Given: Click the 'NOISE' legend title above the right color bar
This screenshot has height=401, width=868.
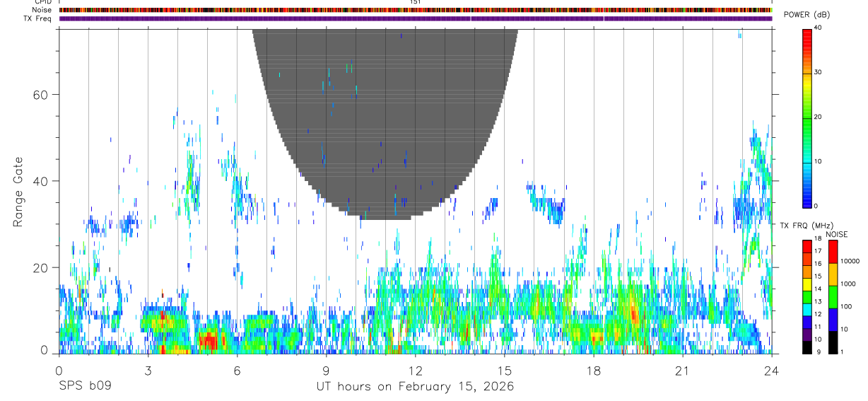Looking at the screenshot, I should point(837,234).
